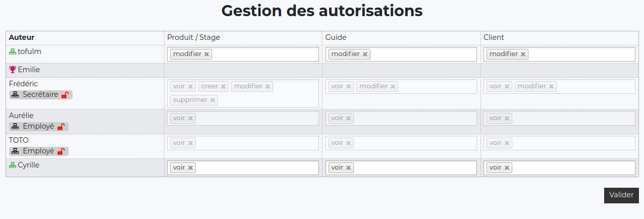The height and width of the screenshot is (219, 644).
Task: Click the red unlock icon beside Secrétaire
Action: coord(65,95)
